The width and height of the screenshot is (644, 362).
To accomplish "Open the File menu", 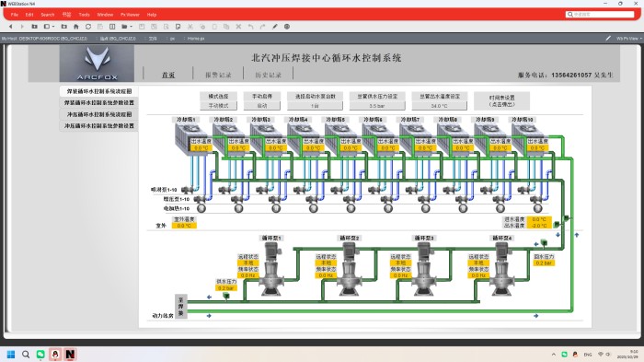I will [15, 15].
